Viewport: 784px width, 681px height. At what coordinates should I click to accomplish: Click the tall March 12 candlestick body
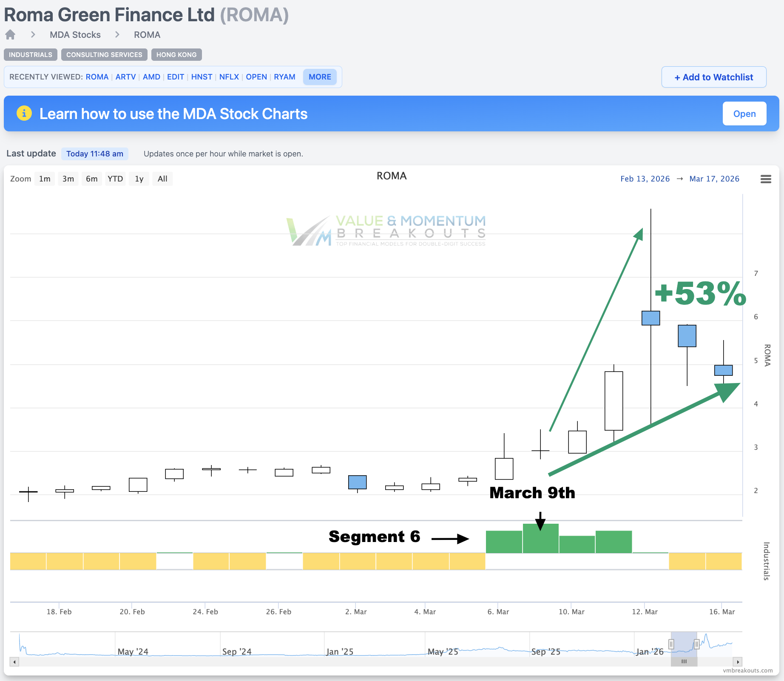[x=650, y=318]
